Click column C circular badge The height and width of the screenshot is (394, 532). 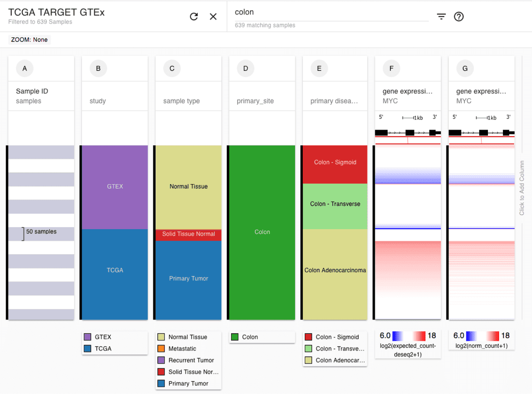172,69
